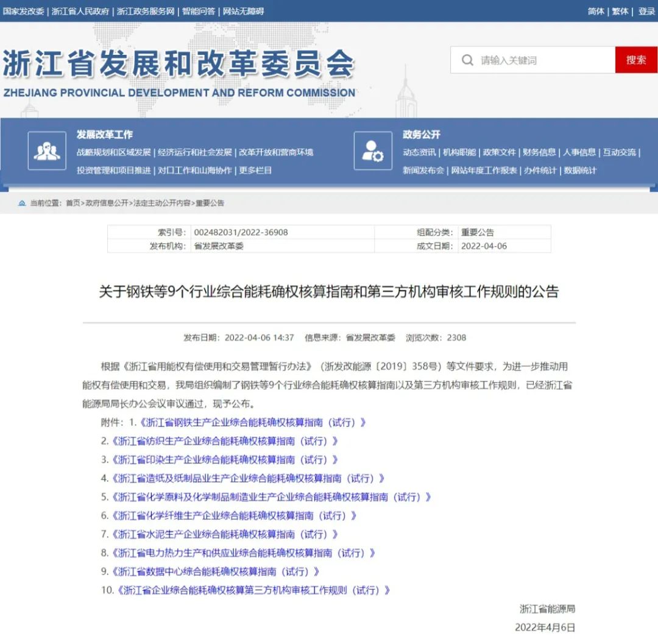Click the announcement title heading

click(x=329, y=292)
